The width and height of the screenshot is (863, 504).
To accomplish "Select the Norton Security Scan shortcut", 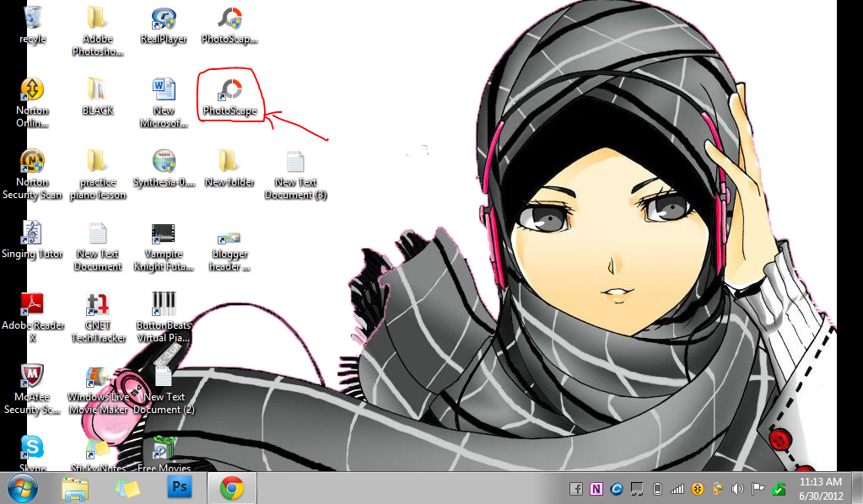I will point(32,174).
